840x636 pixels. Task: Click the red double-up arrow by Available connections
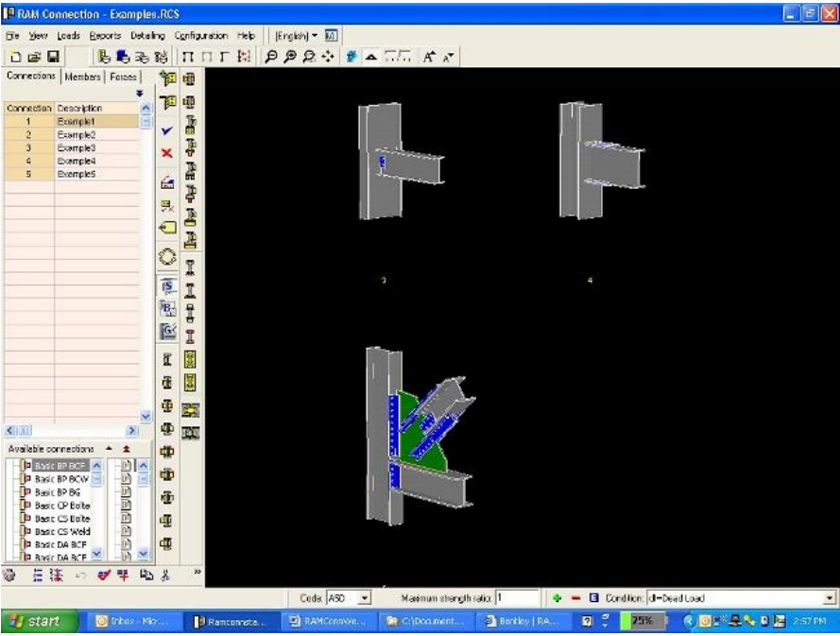(x=127, y=449)
